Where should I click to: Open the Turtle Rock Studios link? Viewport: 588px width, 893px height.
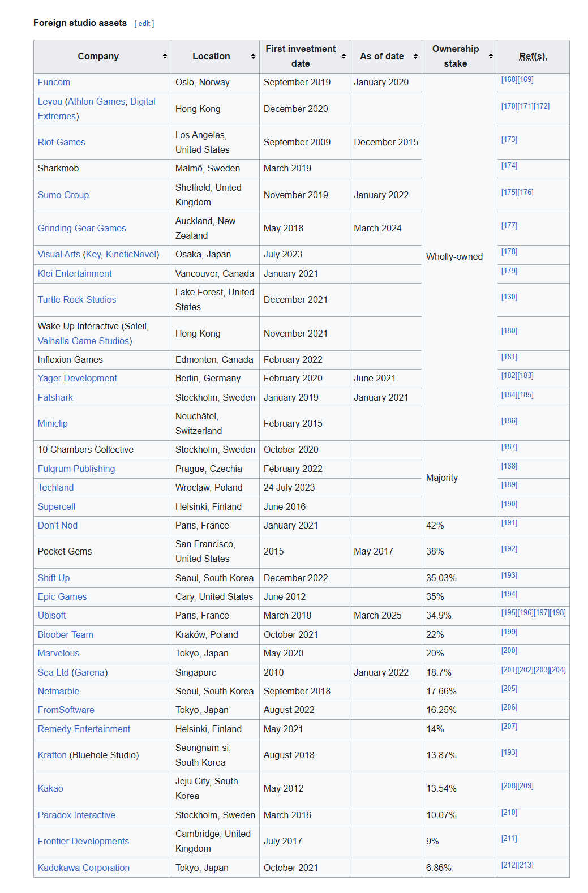click(x=76, y=300)
